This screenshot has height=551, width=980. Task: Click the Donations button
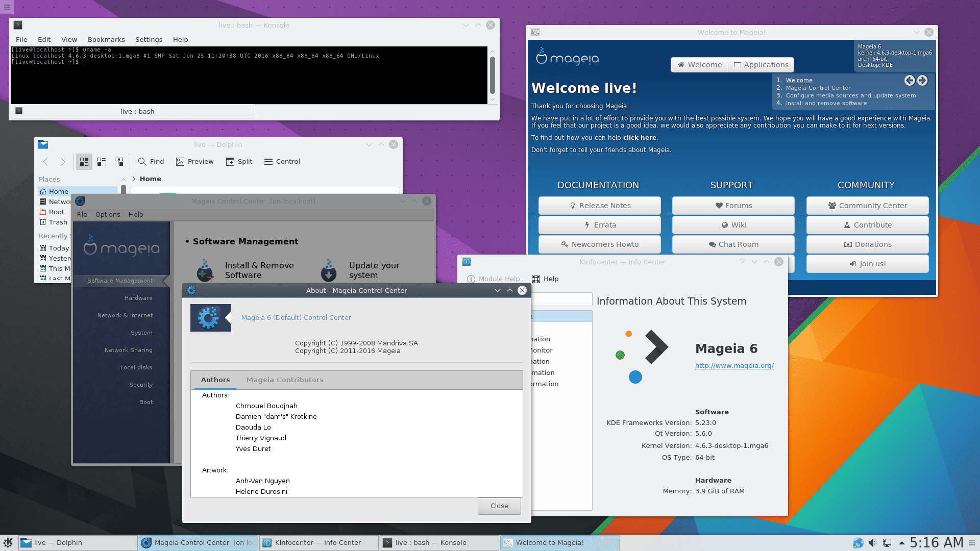click(x=868, y=244)
